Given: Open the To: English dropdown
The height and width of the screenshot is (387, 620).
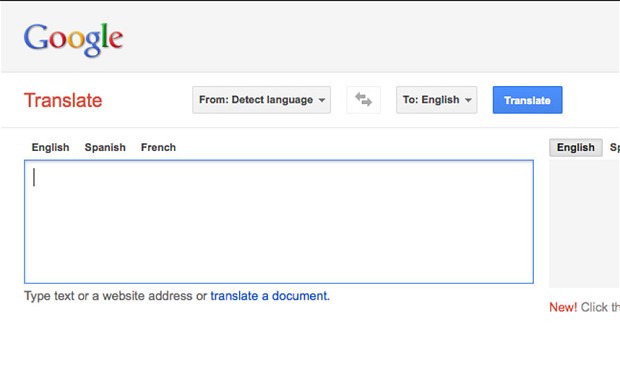Looking at the screenshot, I should coord(437,100).
